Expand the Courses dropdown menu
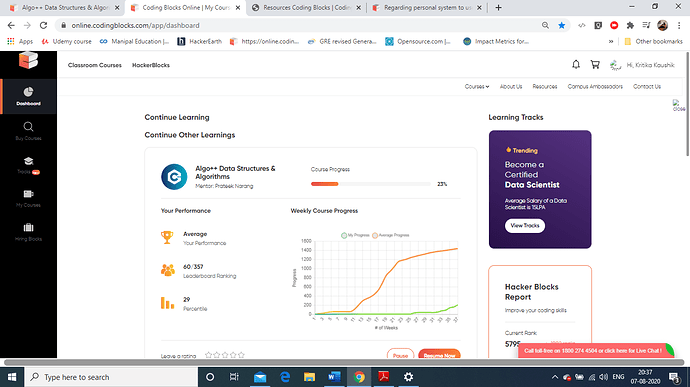The height and width of the screenshot is (387, 690). click(477, 87)
